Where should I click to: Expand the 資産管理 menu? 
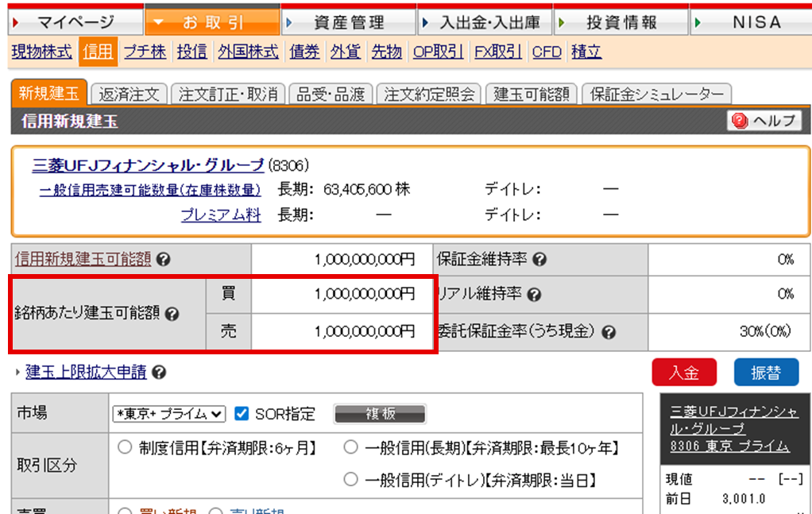347,21
